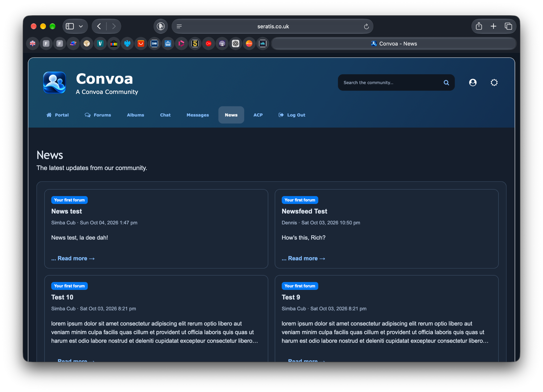The height and width of the screenshot is (392, 543).
Task: Open the My5 pinned tab
Action: pos(195,43)
